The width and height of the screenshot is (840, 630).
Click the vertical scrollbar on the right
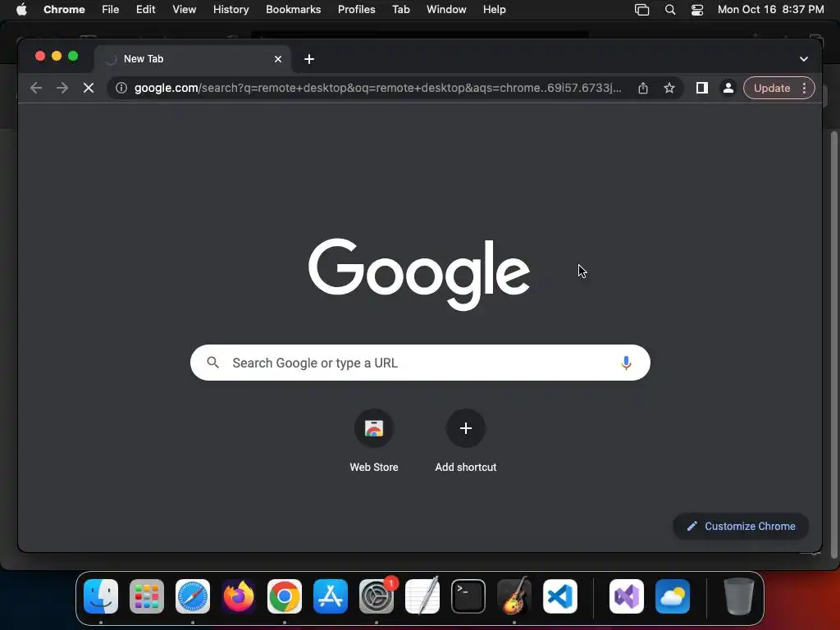pyautogui.click(x=833, y=345)
